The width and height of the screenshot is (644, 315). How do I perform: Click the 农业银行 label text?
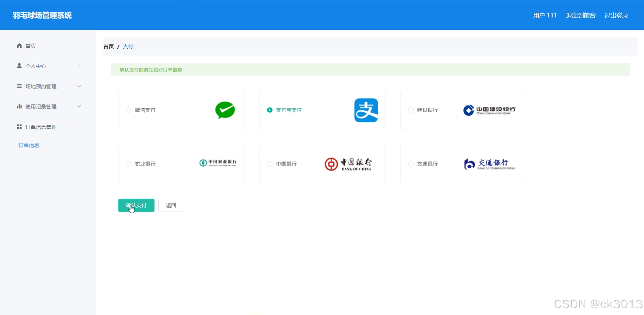pyautogui.click(x=145, y=164)
